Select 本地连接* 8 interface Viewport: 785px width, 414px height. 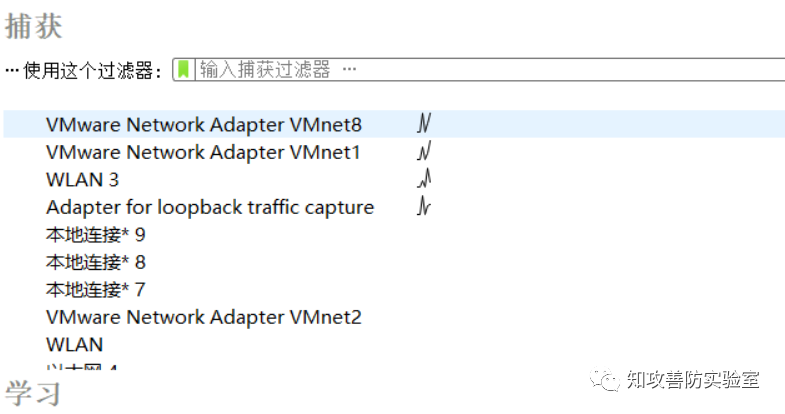(96, 262)
